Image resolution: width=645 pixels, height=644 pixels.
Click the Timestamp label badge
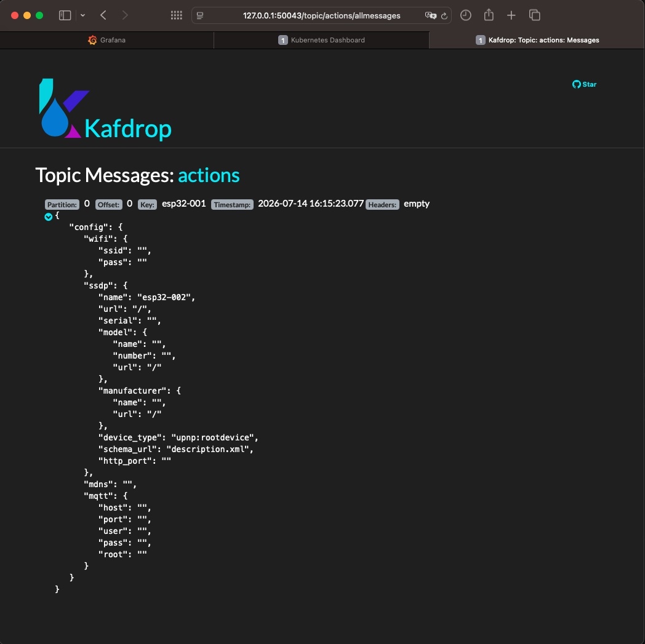coord(232,205)
